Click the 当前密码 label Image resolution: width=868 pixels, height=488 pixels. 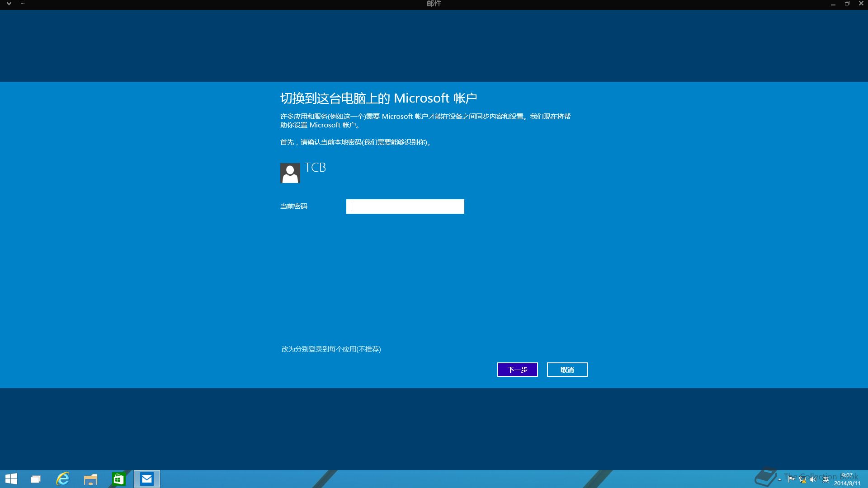(x=294, y=206)
